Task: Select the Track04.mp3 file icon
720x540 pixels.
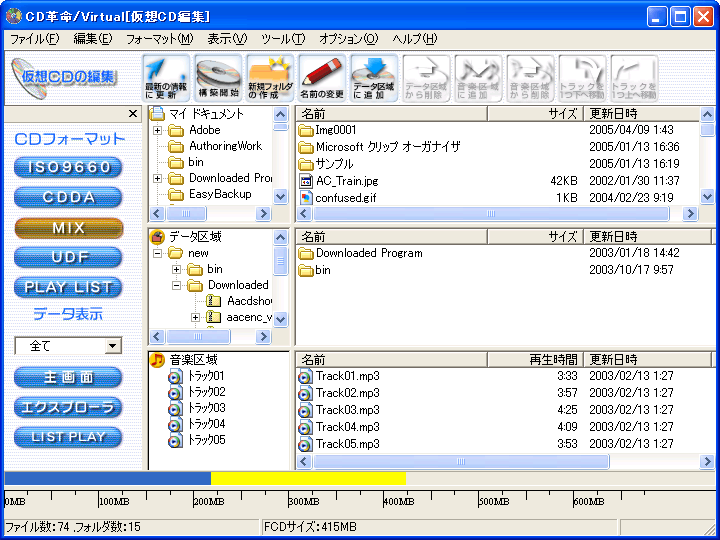Action: 305,428
